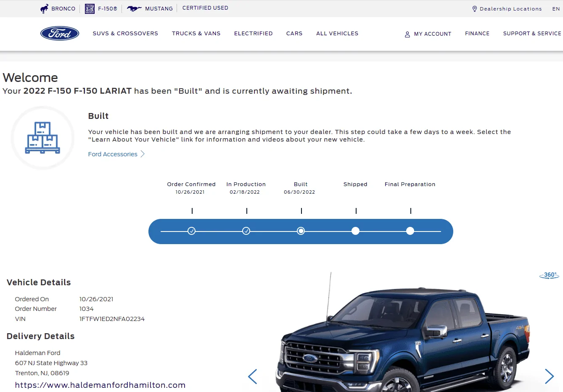Image resolution: width=563 pixels, height=392 pixels.
Task: Click the Shipped step marker
Action: pos(356,231)
